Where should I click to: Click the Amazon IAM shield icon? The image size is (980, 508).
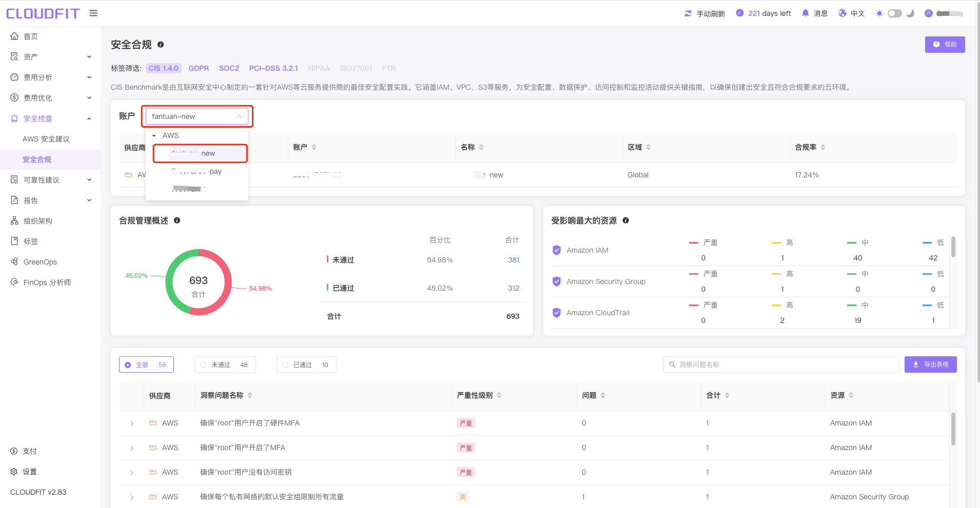(x=557, y=250)
